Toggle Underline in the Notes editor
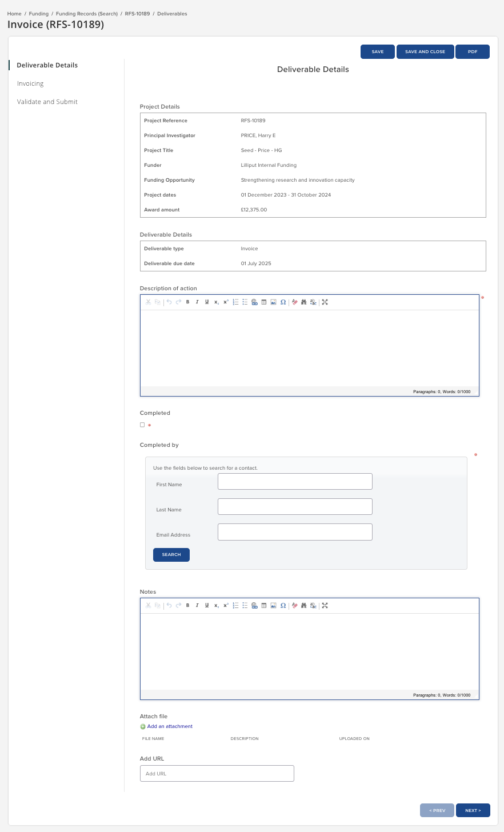504x832 pixels. 207,606
